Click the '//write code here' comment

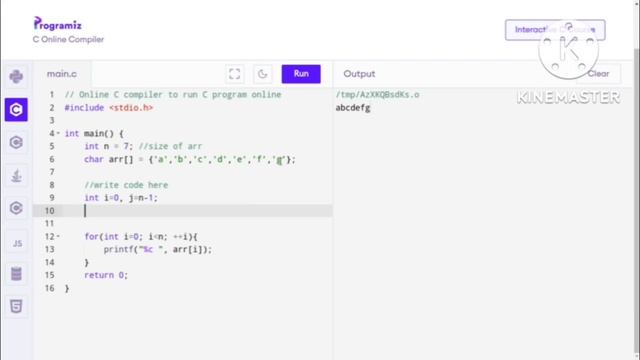126,185
